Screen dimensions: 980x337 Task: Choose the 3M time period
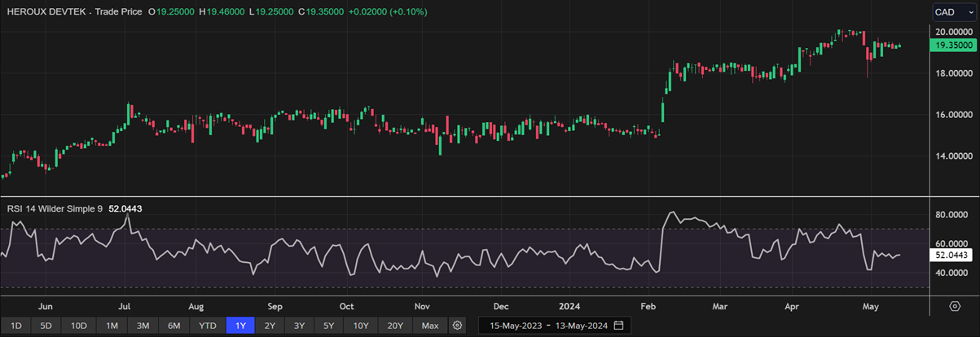143,326
